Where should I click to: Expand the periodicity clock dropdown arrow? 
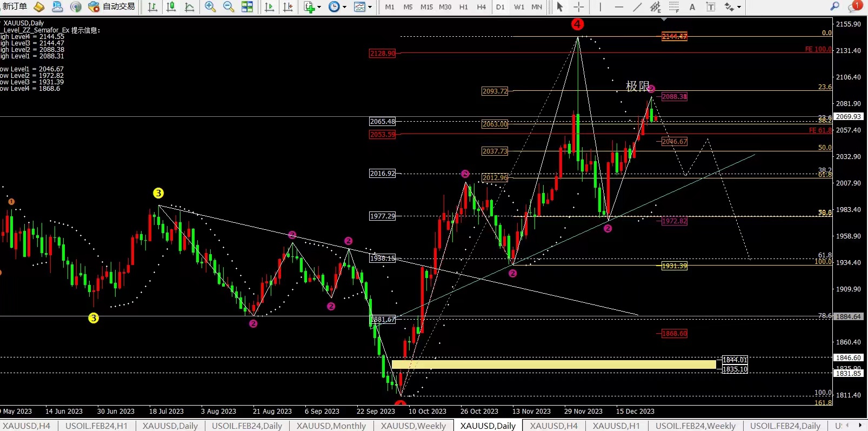(344, 8)
